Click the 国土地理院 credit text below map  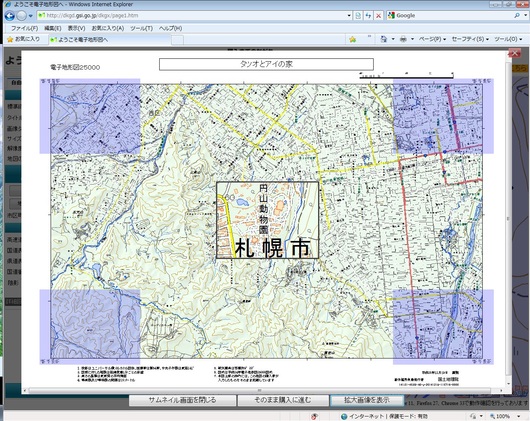[448, 379]
